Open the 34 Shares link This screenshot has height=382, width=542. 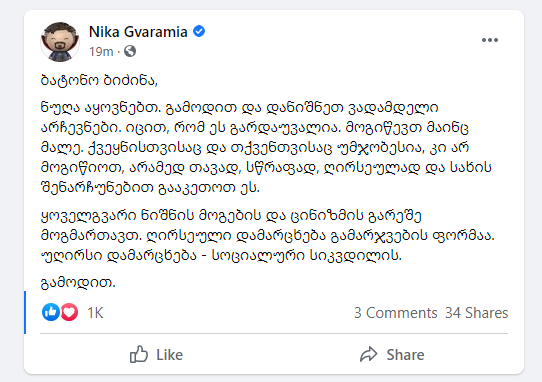pyautogui.click(x=476, y=313)
